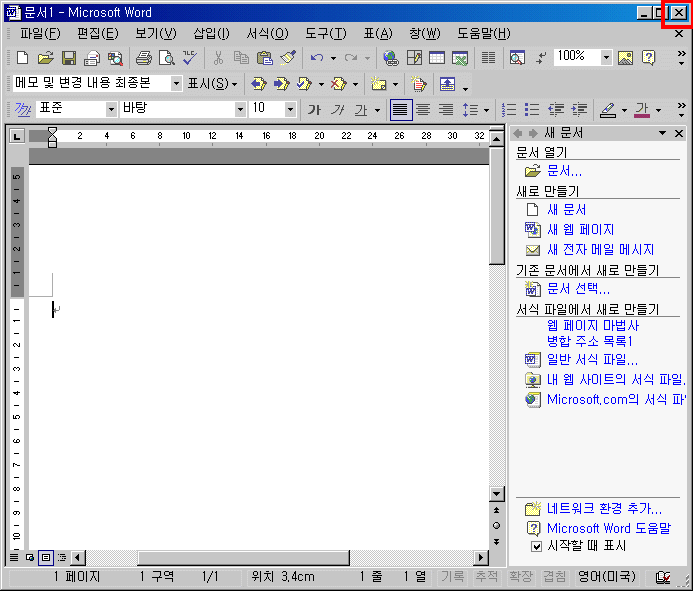Apply font color 가 swatch
Image resolution: width=693 pixels, height=591 pixels.
[x=642, y=110]
